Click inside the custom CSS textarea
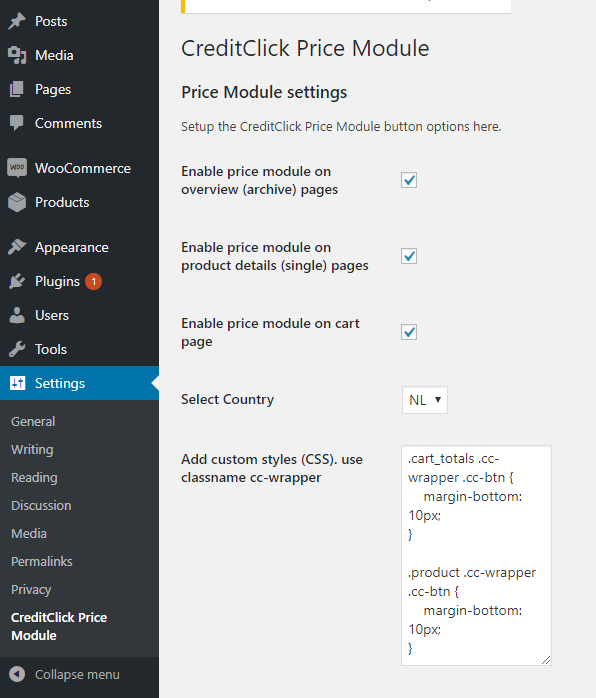Viewport: 596px width, 698px height. pyautogui.click(x=476, y=556)
